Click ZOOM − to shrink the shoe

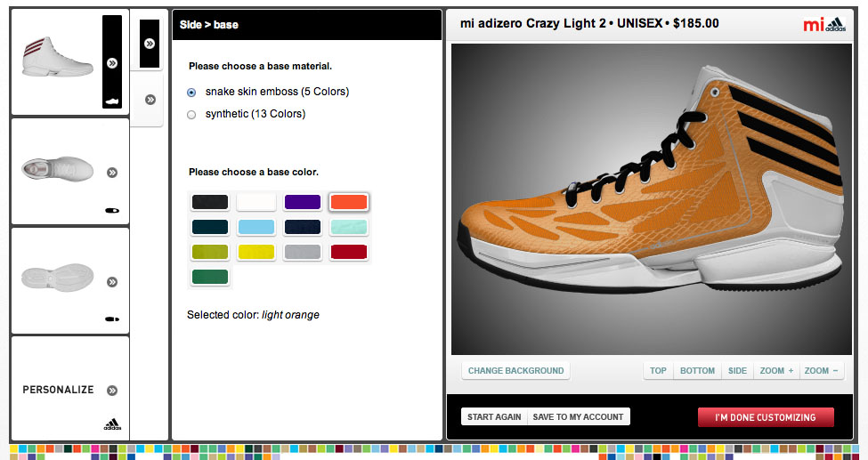(822, 371)
